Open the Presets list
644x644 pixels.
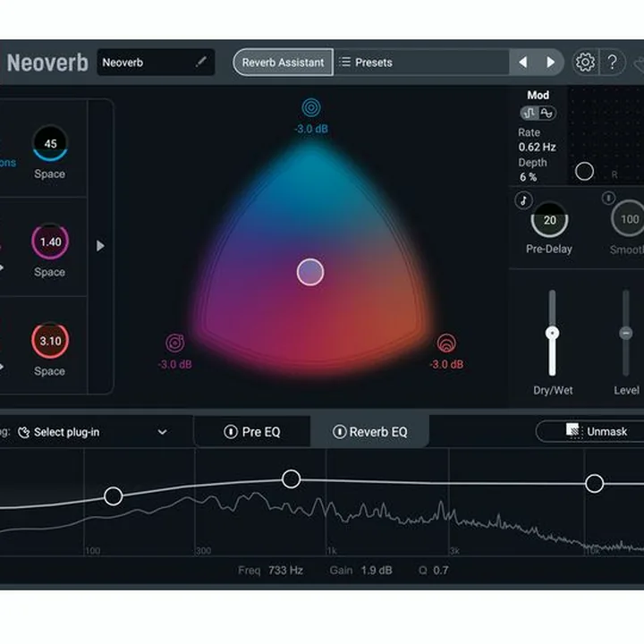click(421, 62)
